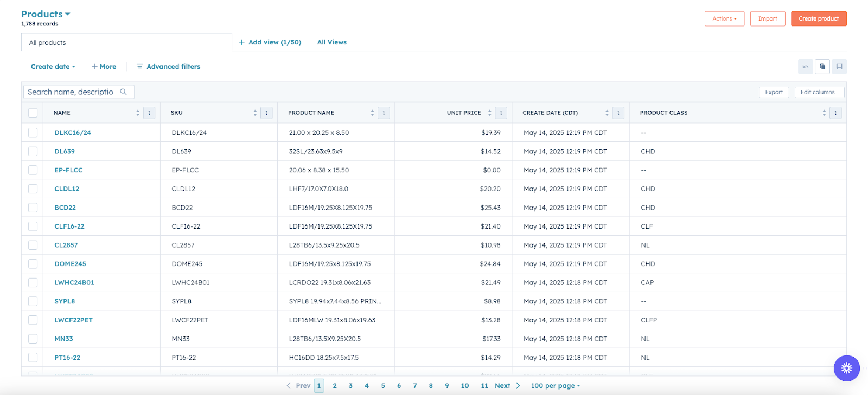Sort by the SKU column arrows
Viewport: 868px width, 395px height.
(x=255, y=113)
